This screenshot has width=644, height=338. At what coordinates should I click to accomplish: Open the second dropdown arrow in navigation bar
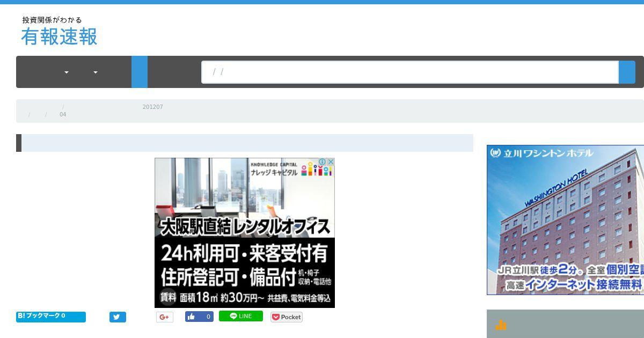tap(96, 72)
